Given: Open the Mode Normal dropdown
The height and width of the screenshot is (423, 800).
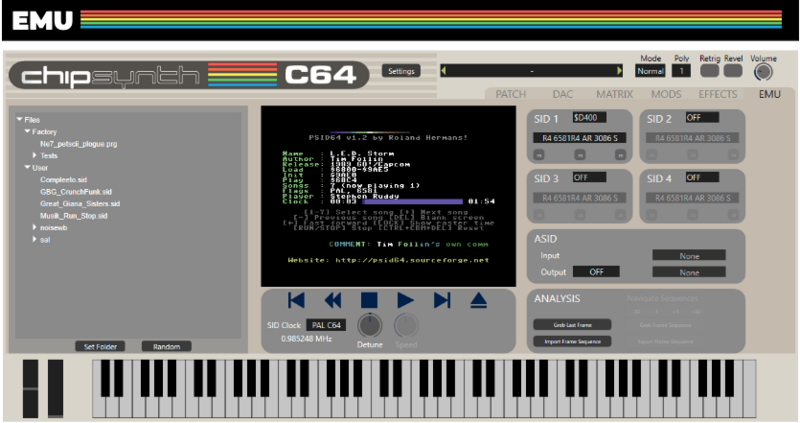Looking at the screenshot, I should [651, 71].
